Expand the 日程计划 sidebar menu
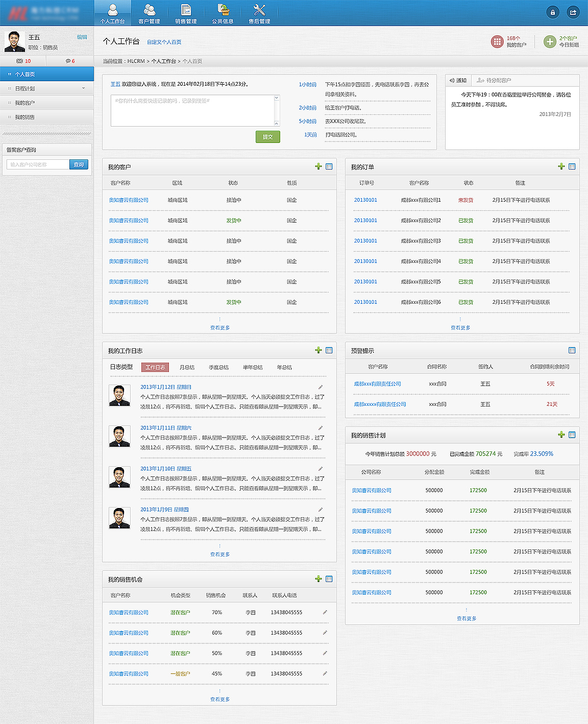Screen dimensions: 588x724 (46, 88)
